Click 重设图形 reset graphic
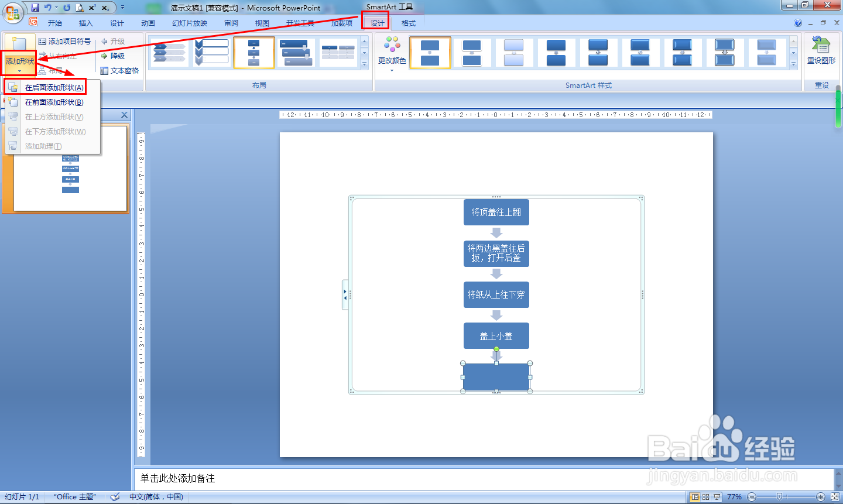This screenshot has height=504, width=843. coord(821,50)
